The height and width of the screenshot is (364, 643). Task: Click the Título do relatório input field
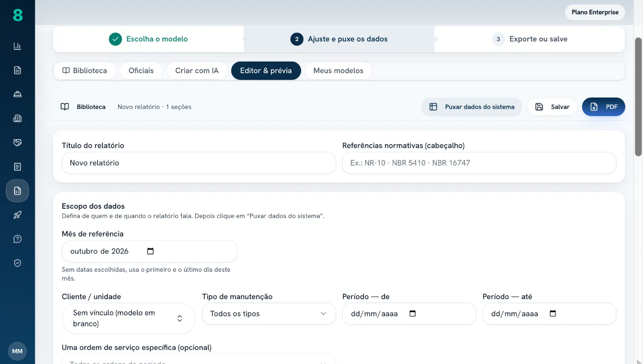(199, 163)
